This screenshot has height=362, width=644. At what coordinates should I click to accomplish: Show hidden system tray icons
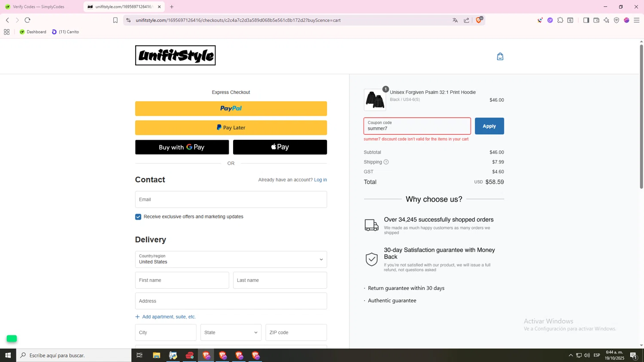(x=571, y=355)
